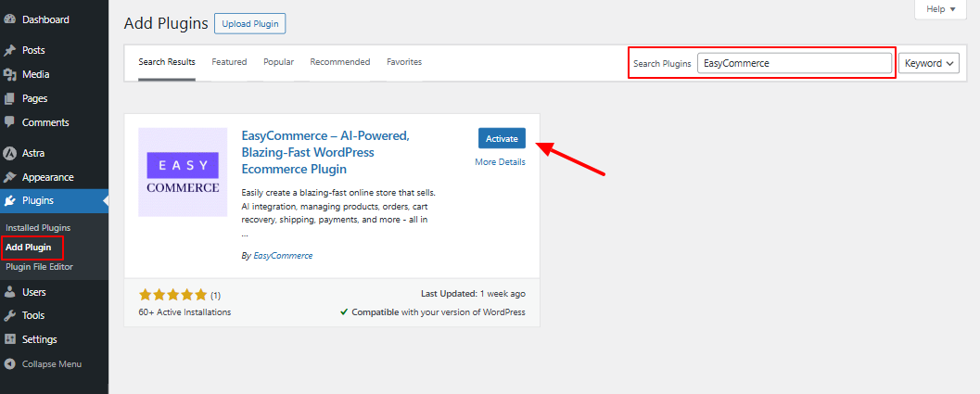The image size is (980, 394).
Task: Click the rating count (1) text
Action: pos(216,295)
